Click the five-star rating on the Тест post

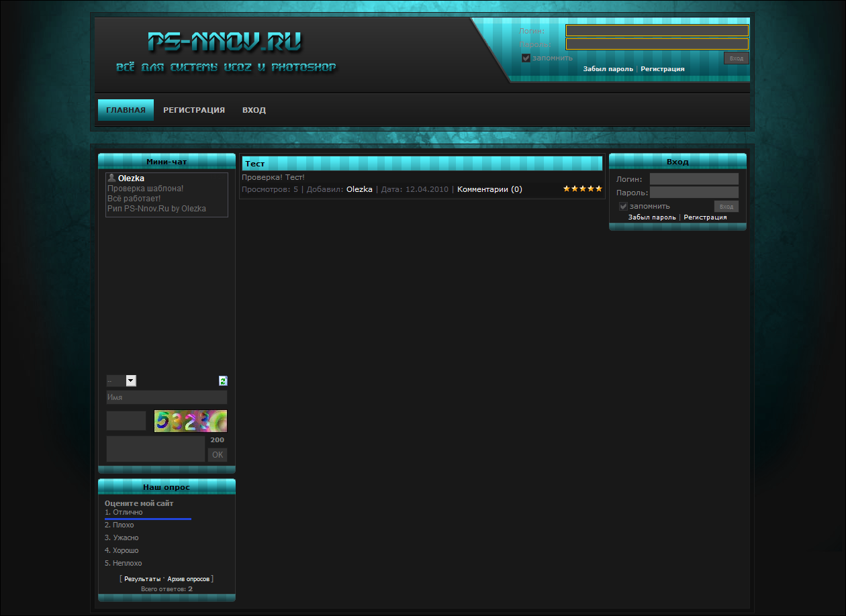click(x=582, y=189)
